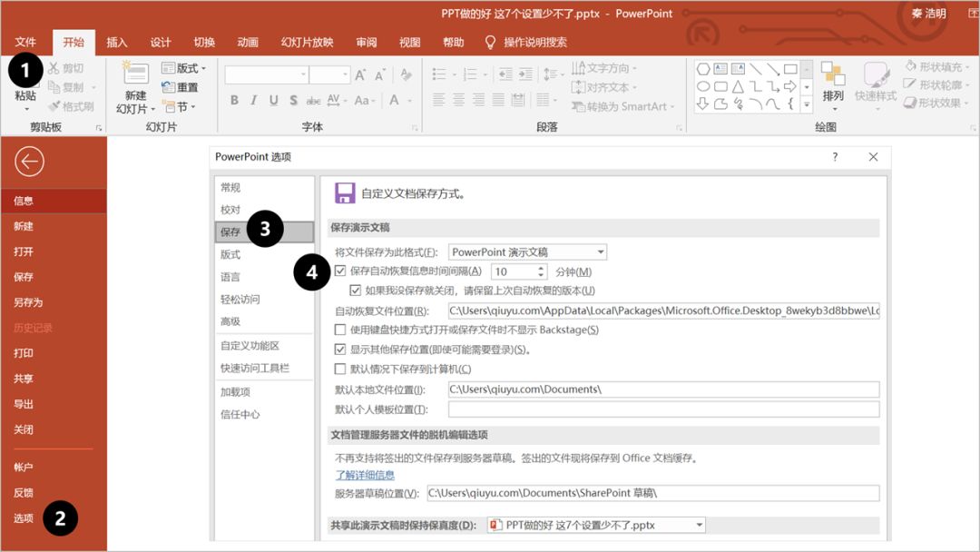Image resolution: width=980 pixels, height=552 pixels.
Task: Click the Back arrow in Backstage
Action: pyautogui.click(x=29, y=162)
